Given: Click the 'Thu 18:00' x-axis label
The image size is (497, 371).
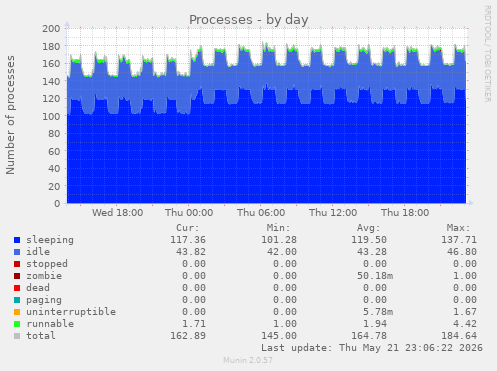Looking at the screenshot, I should 405,213.
